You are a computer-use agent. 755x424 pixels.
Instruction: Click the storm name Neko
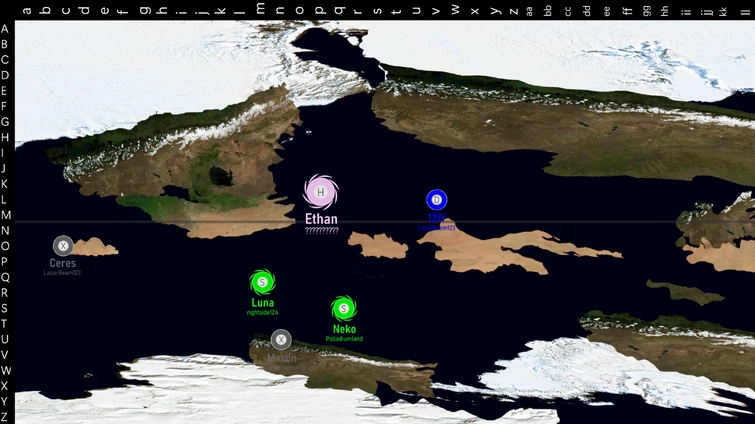344,329
